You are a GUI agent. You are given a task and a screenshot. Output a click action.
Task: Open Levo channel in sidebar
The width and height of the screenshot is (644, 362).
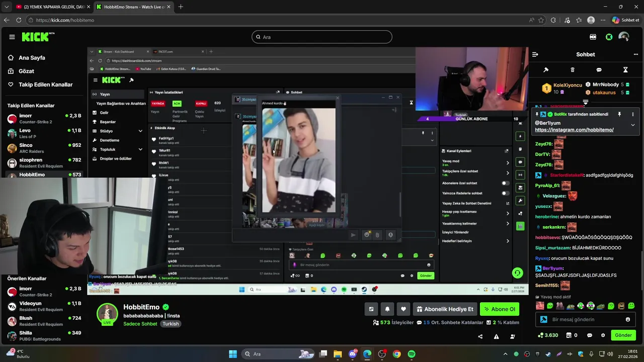tap(44, 133)
